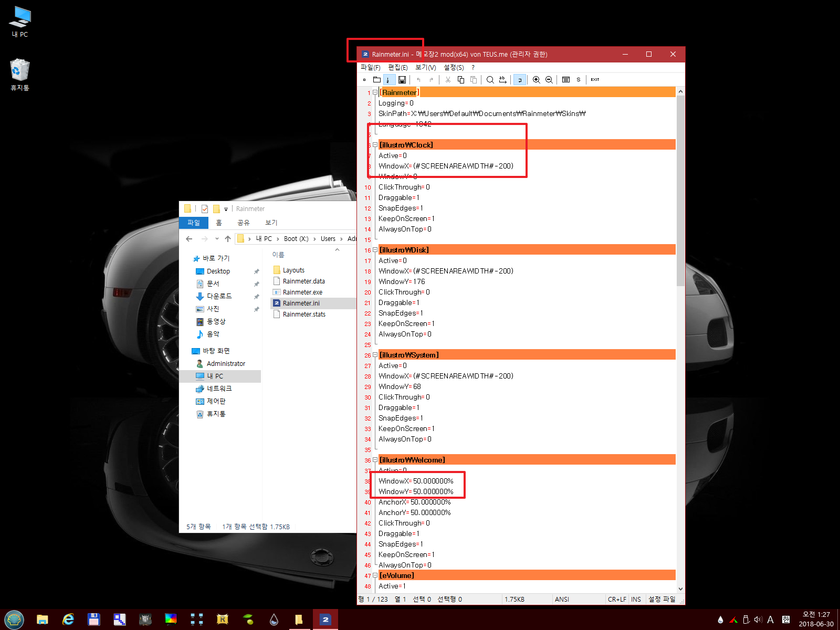The image size is (840, 630).
Task: Collapse the [illustro\System] fold marker
Action: [375, 355]
